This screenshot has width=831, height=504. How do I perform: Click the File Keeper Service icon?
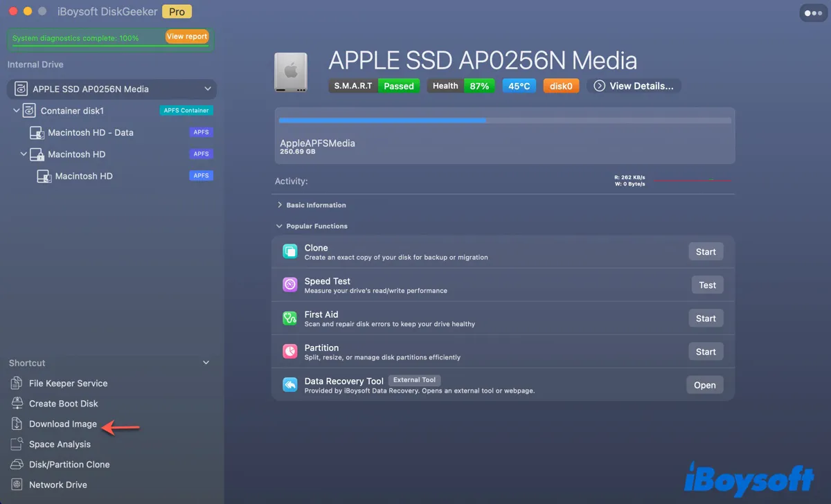coord(17,383)
